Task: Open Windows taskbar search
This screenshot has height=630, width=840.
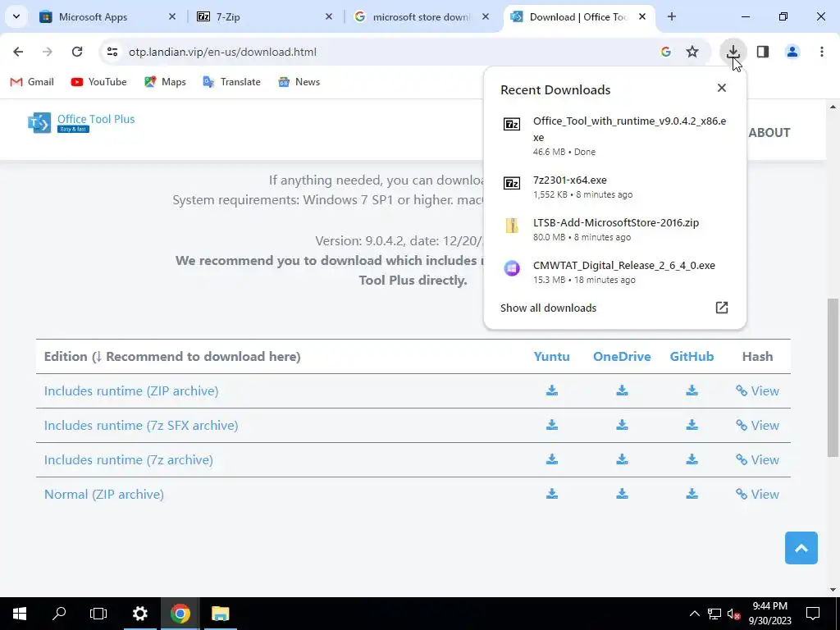Action: (59, 614)
